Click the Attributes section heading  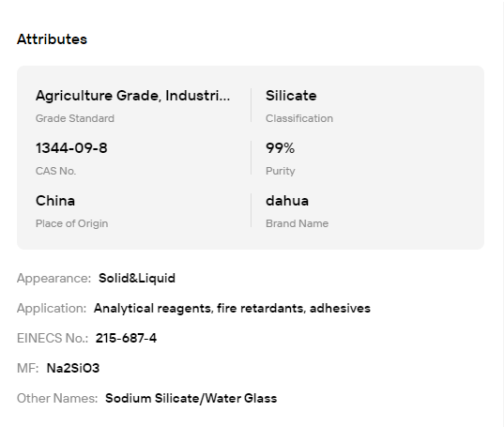52,39
